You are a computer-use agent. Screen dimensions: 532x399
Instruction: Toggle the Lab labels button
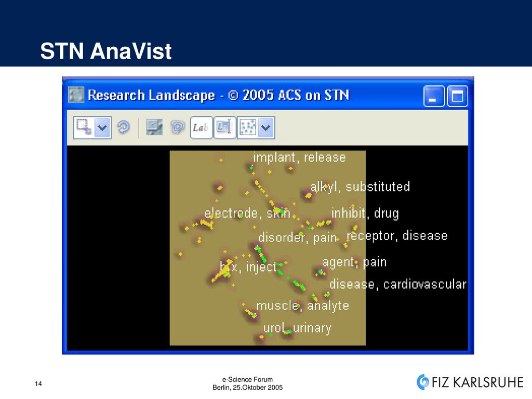click(x=202, y=128)
